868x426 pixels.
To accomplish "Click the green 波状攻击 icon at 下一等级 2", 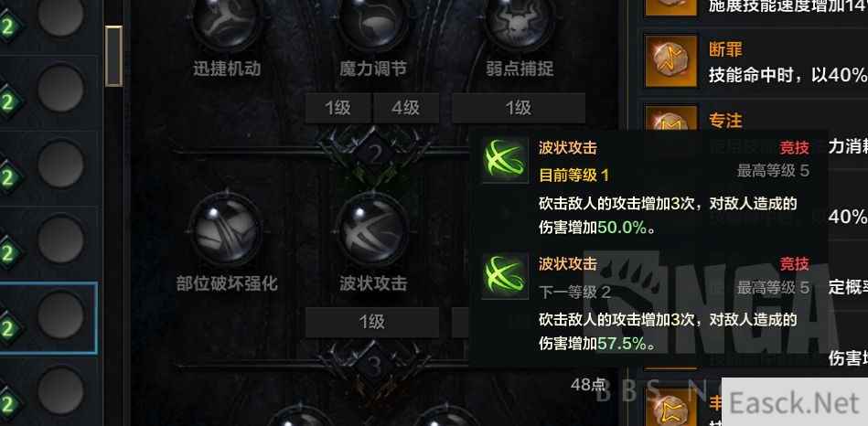I will (505, 277).
